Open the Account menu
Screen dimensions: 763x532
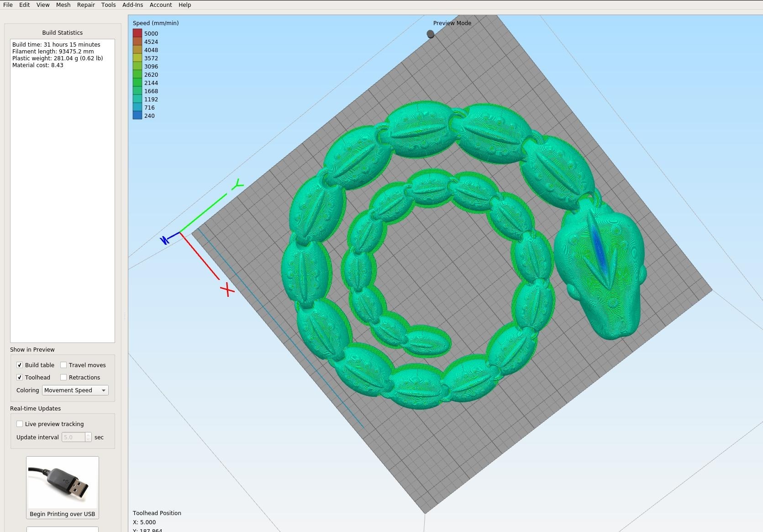tap(161, 5)
